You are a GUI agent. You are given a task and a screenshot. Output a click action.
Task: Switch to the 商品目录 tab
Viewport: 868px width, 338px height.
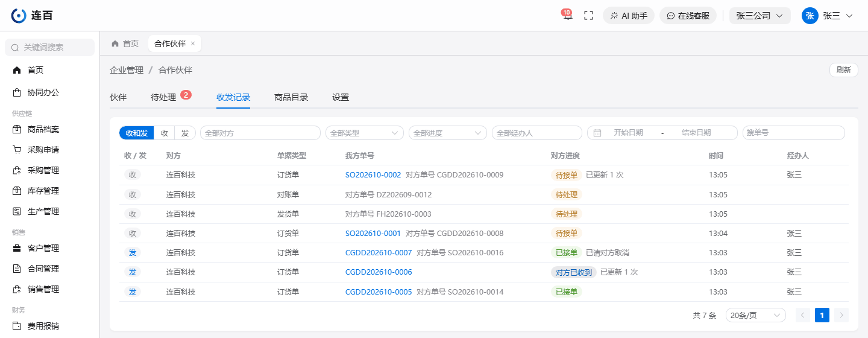click(291, 97)
